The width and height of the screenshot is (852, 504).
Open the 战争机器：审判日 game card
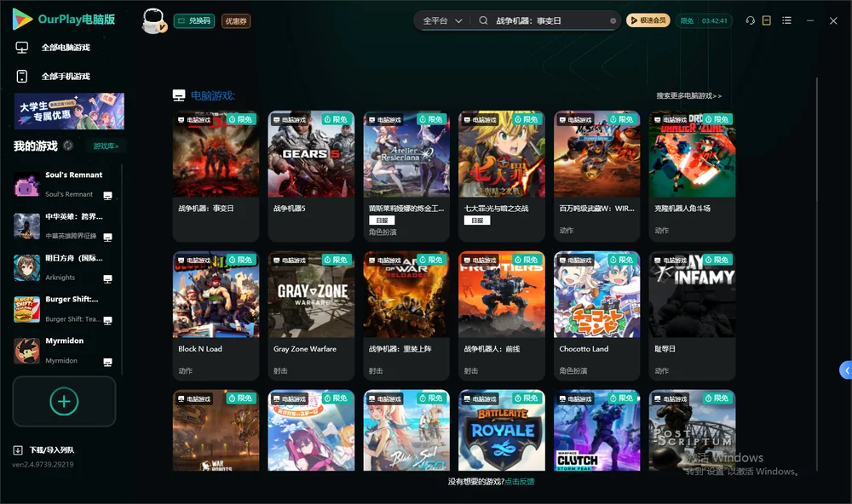(x=216, y=176)
